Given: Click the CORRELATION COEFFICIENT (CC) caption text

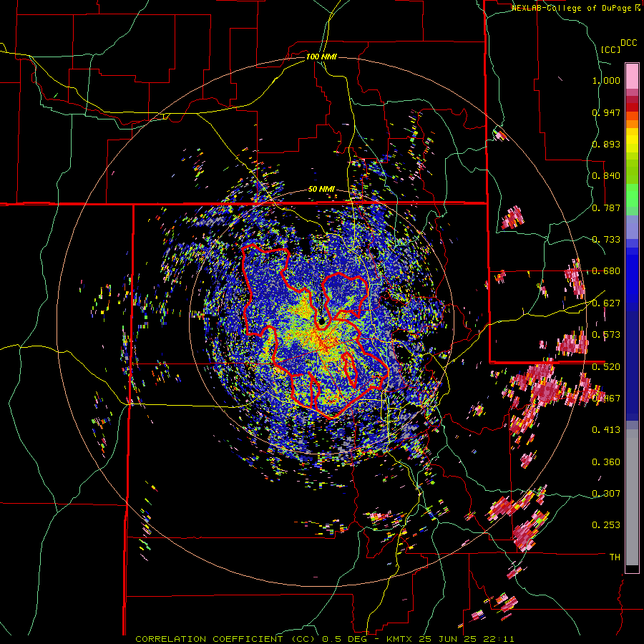Looking at the screenshot, I should 225,639.
